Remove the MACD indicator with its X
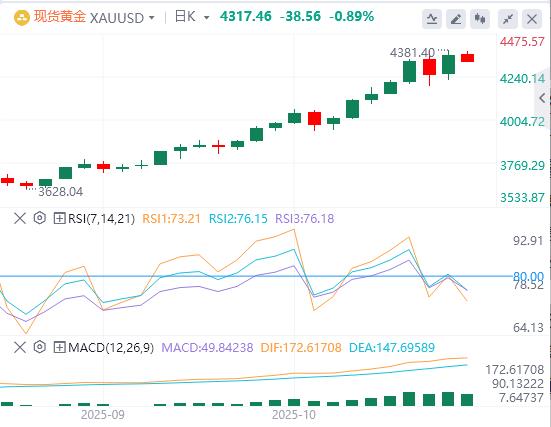 pos(20,347)
